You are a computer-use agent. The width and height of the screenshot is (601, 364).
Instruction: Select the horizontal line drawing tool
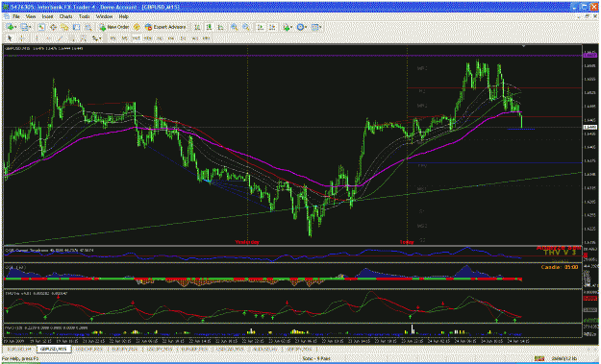click(48, 38)
